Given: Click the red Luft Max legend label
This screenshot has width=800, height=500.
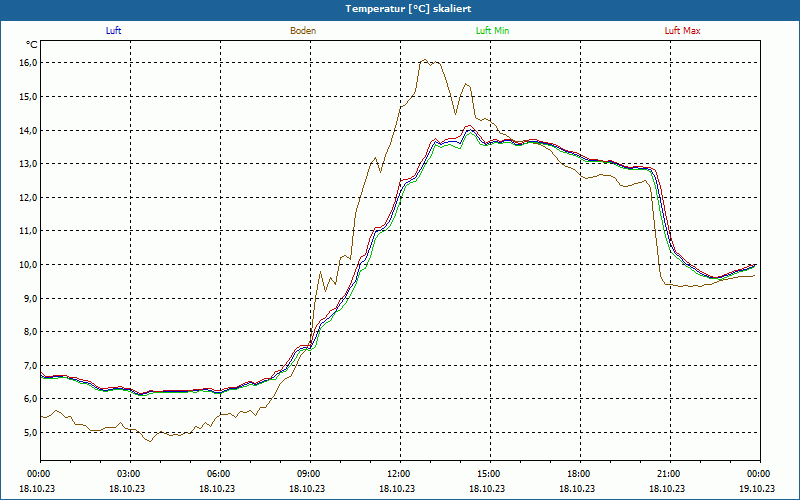Looking at the screenshot, I should [682, 31].
